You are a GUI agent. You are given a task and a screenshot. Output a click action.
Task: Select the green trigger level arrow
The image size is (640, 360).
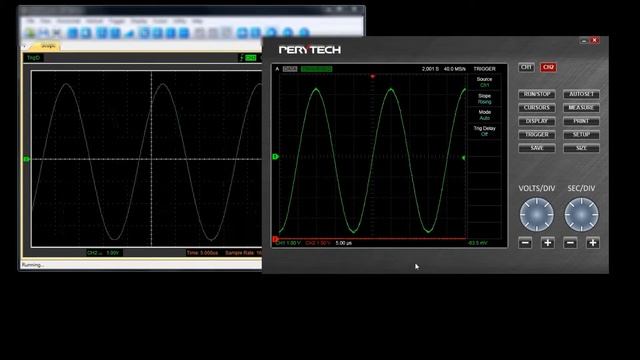click(463, 158)
